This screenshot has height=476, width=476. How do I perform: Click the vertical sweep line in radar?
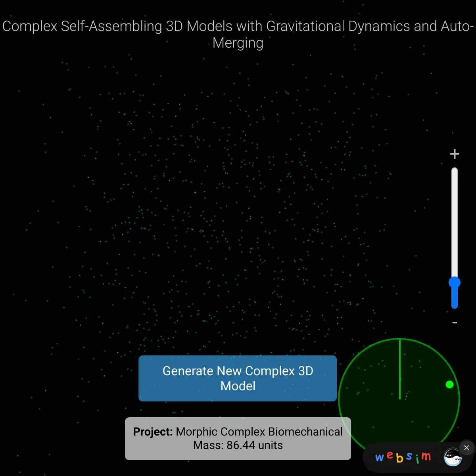[400, 369]
